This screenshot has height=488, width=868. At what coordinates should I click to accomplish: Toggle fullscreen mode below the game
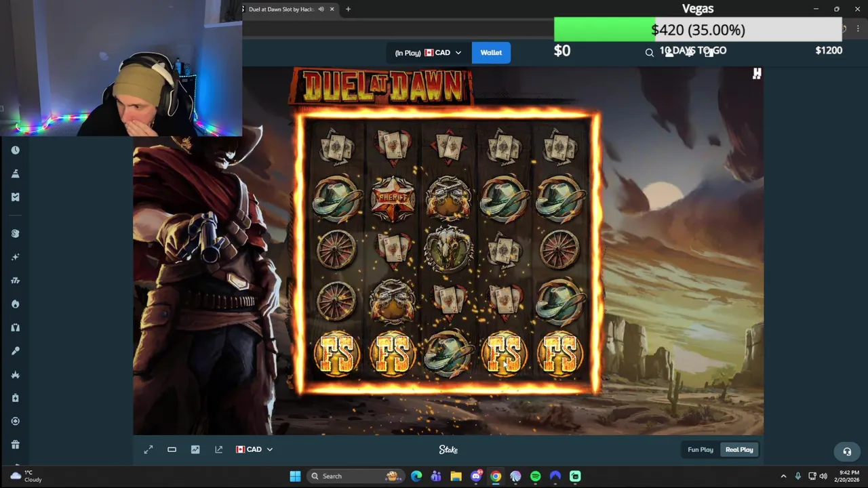[x=149, y=449]
